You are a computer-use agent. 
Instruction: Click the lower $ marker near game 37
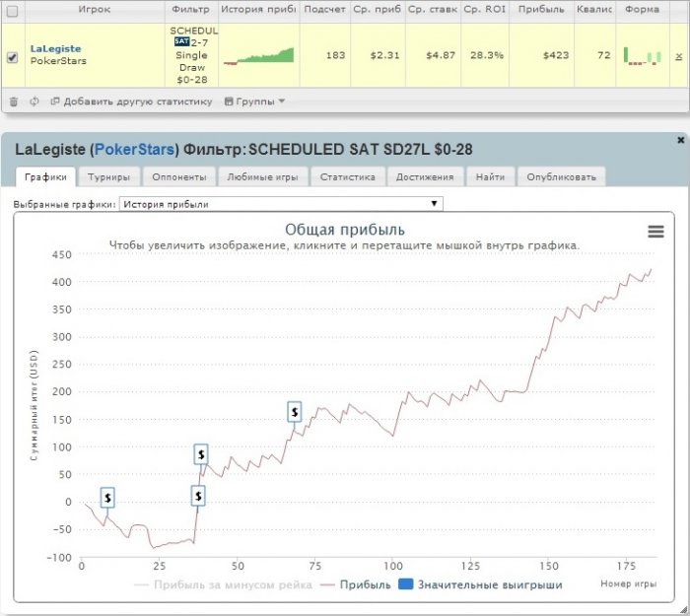pyautogui.click(x=198, y=496)
